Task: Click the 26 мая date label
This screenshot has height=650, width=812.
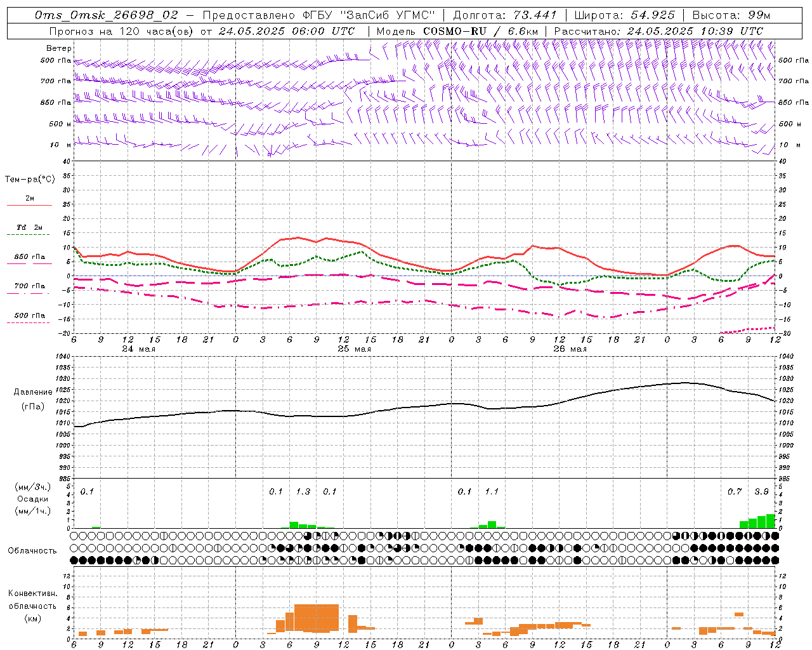Action: 570,349
